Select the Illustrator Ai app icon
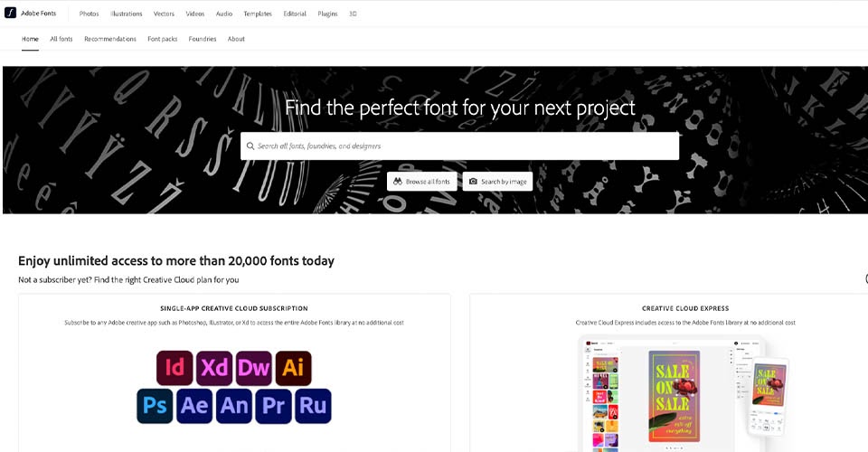This screenshot has height=452, width=868. click(293, 368)
